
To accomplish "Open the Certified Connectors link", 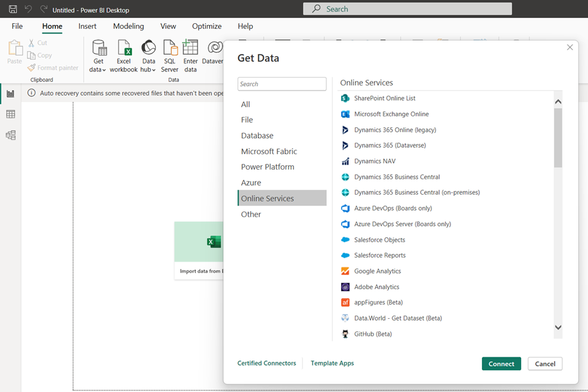I will (x=266, y=363).
